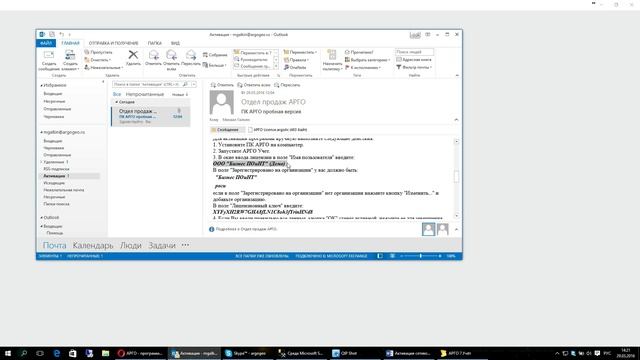
Task: Open the Правила rules dropdown
Action: coord(296,60)
